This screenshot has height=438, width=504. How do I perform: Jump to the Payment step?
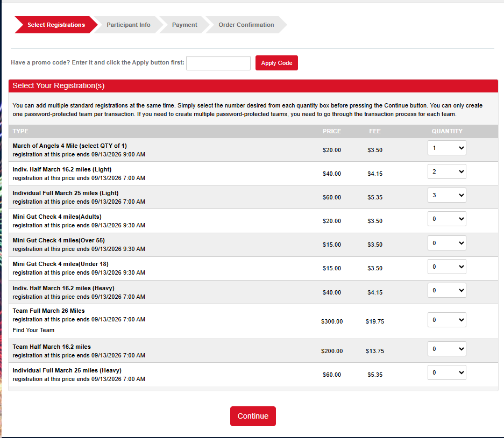pyautogui.click(x=184, y=25)
